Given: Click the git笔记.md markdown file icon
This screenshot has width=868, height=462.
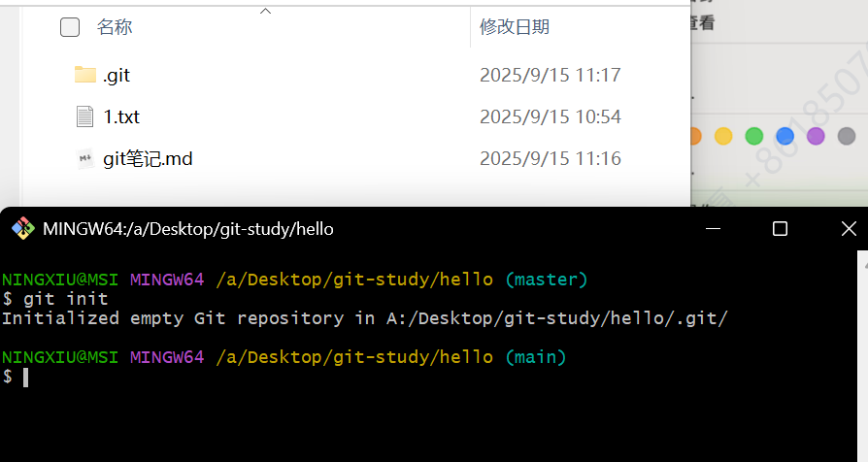Looking at the screenshot, I should click(85, 158).
